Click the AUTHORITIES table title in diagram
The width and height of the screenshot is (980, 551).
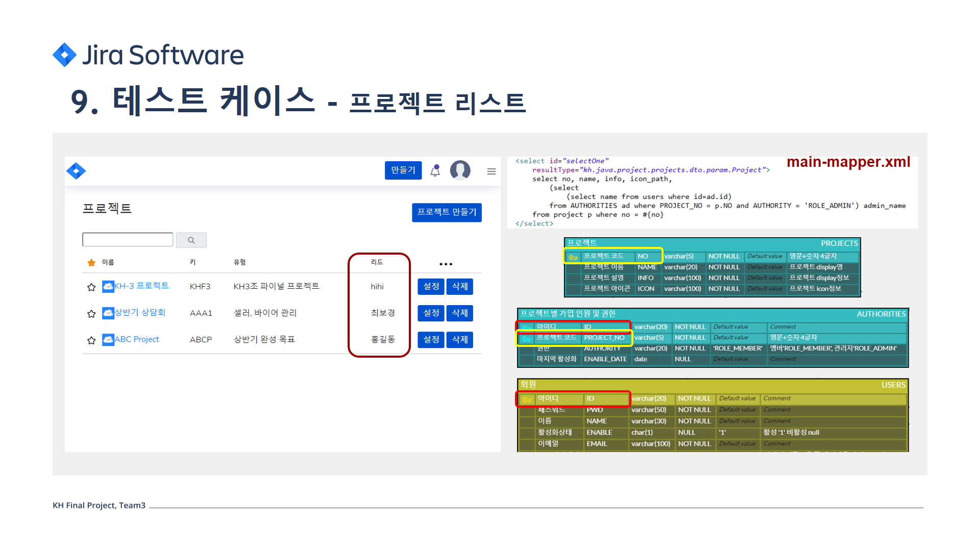881,314
